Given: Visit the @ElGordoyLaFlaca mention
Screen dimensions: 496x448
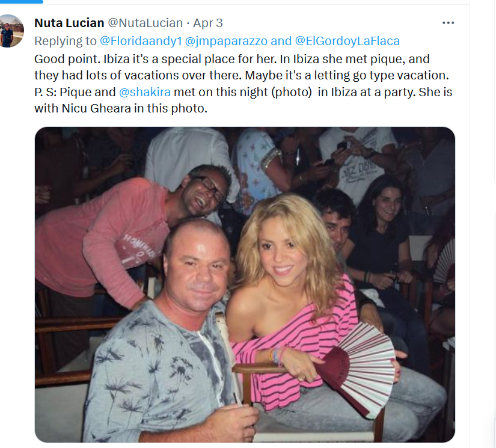Looking at the screenshot, I should 347,41.
